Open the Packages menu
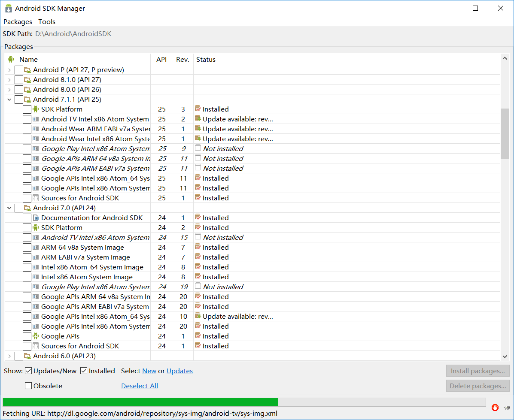This screenshot has height=420, width=514. click(18, 21)
